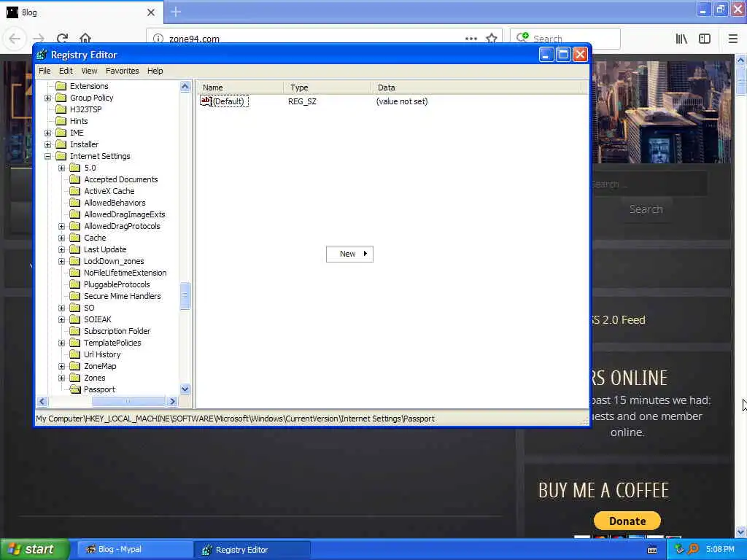Click the keyboard tray icon
This screenshot has width=747, height=560.
[x=652, y=550]
